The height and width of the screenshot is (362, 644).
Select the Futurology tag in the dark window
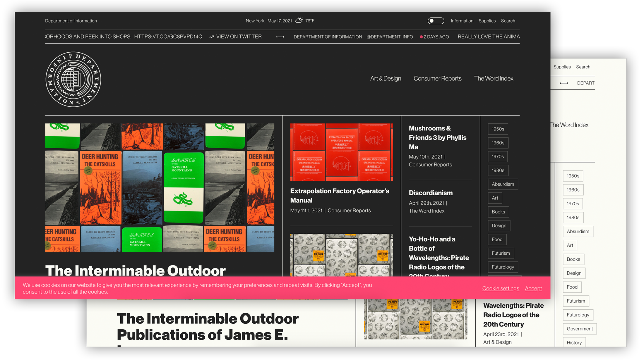503,267
